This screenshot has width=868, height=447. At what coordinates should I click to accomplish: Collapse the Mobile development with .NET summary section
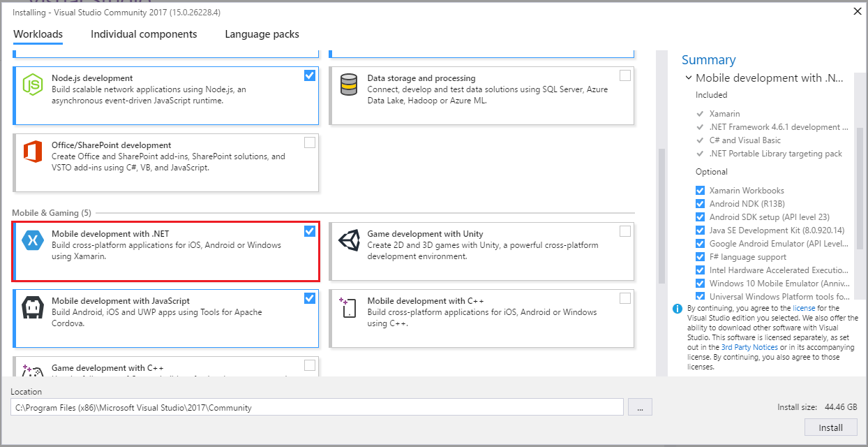point(689,78)
